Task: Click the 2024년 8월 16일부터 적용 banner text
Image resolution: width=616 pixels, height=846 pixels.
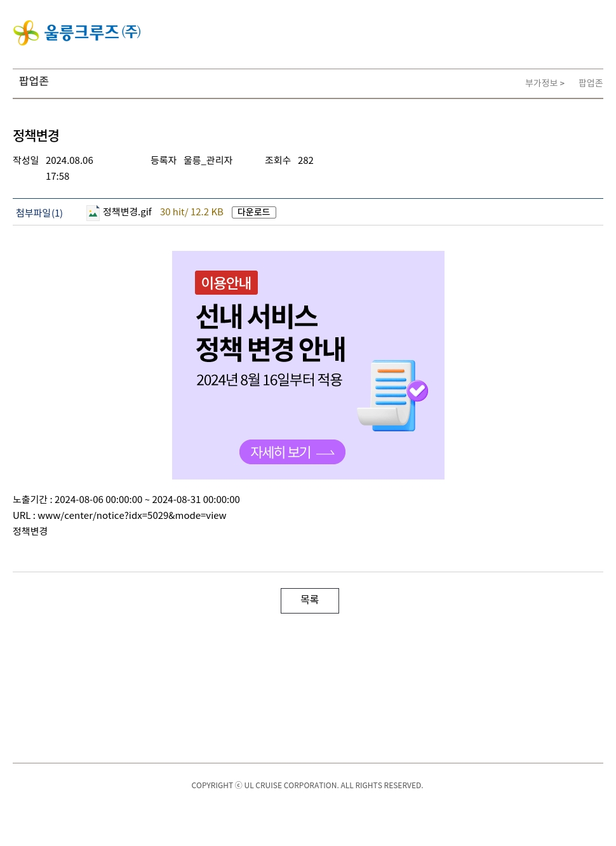Action: point(269,380)
